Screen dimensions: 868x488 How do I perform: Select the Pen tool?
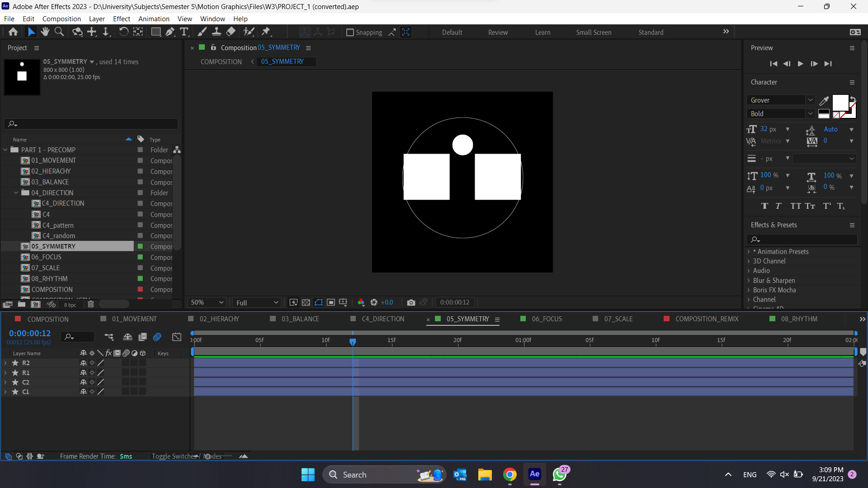pyautogui.click(x=170, y=32)
